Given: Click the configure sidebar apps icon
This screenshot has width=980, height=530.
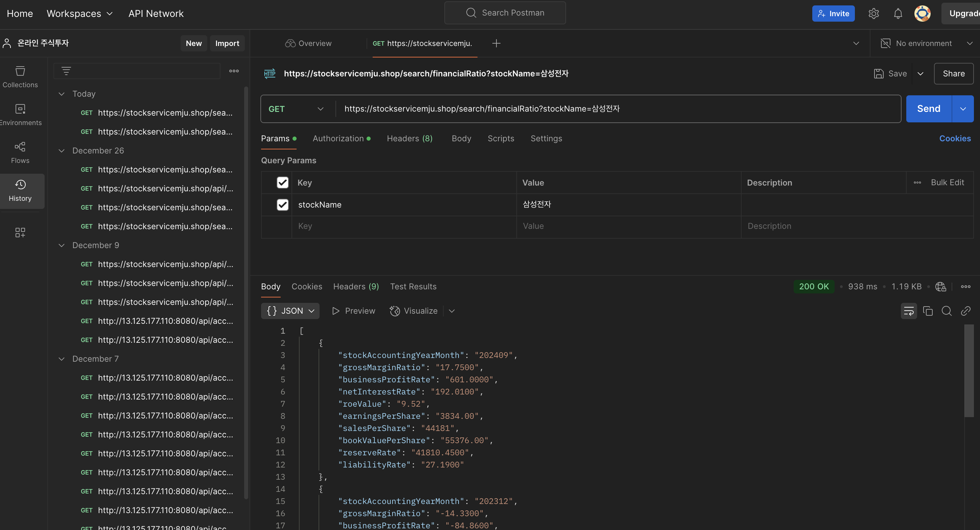Looking at the screenshot, I should [20, 232].
